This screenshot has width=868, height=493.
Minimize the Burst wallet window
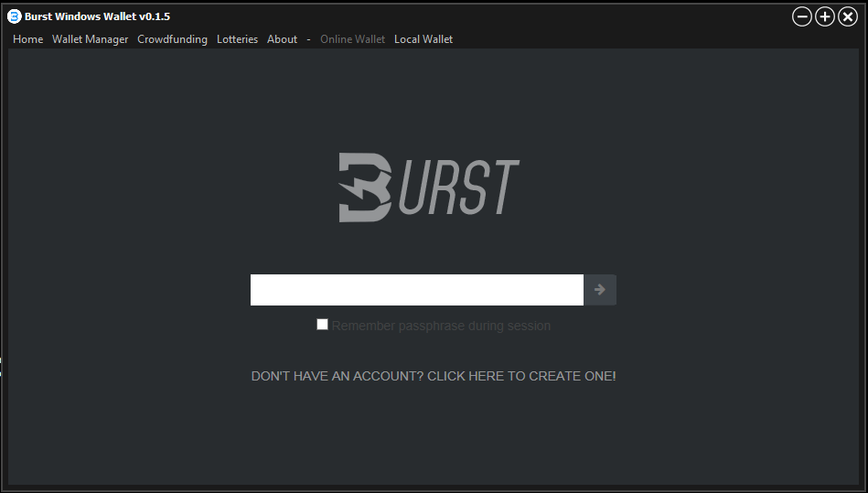[x=802, y=16]
